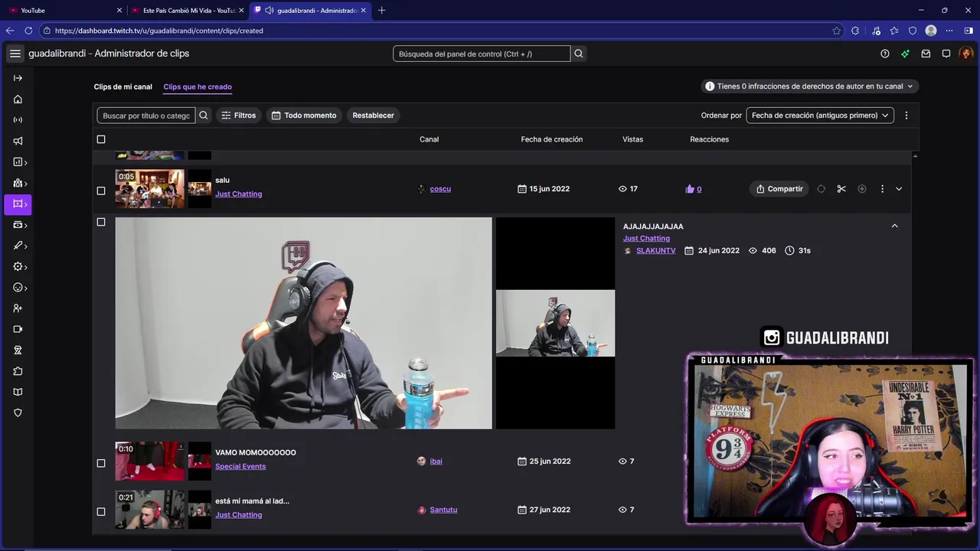Click the search magnifier beside the control panel search

pos(579,54)
